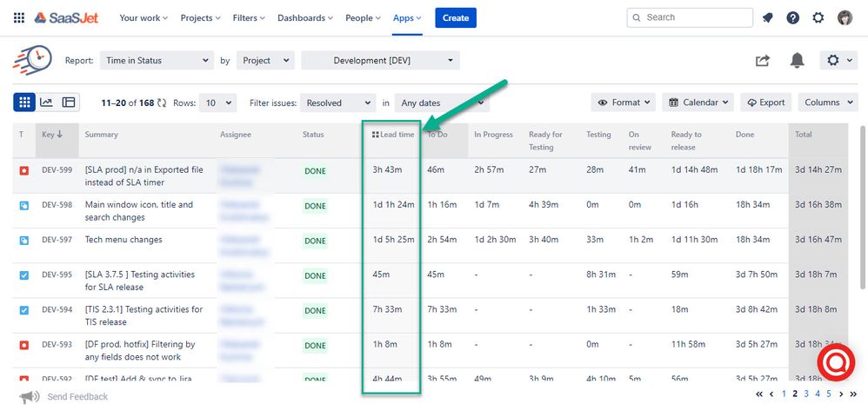Open the Your work menu
The width and height of the screenshot is (868, 417).
pos(144,17)
